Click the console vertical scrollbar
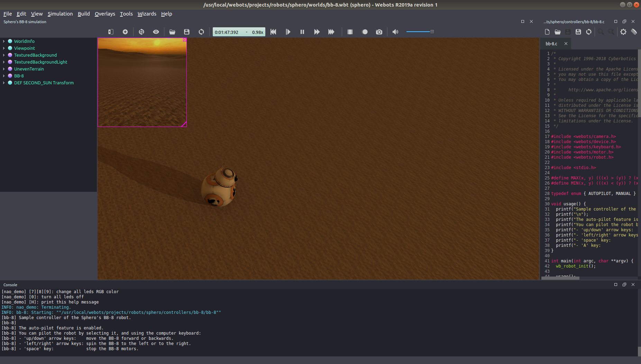The image size is (641, 364). (x=639, y=352)
